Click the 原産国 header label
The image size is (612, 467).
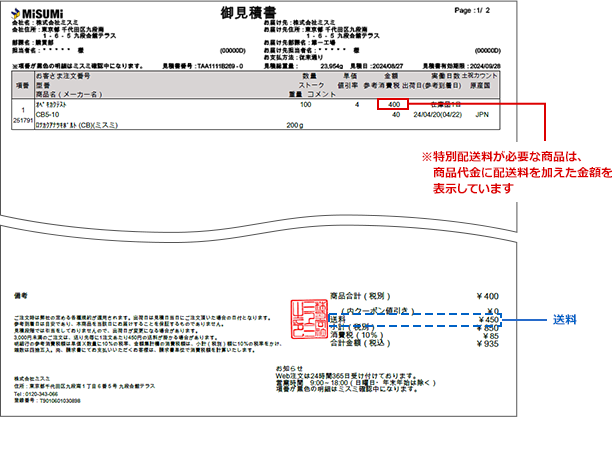[480, 85]
